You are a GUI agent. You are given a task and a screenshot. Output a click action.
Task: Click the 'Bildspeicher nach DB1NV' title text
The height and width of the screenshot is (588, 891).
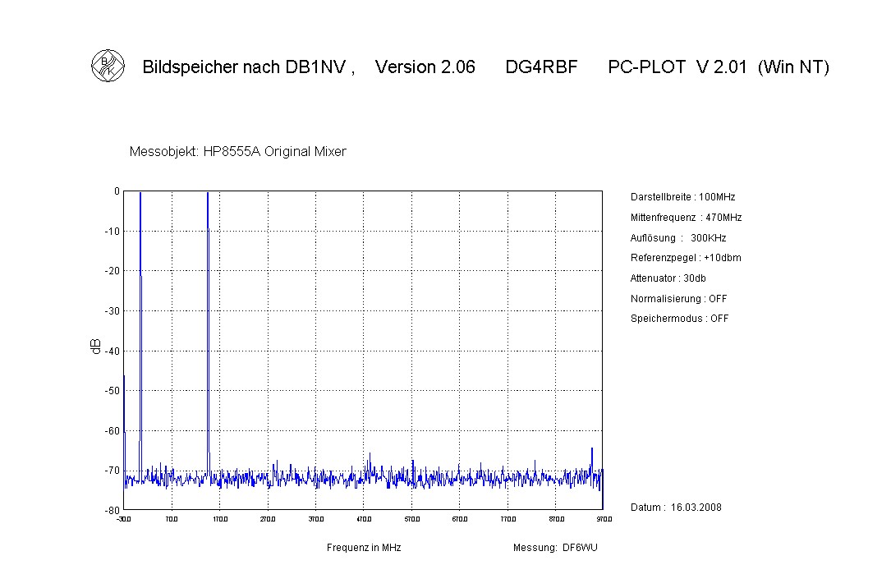click(248, 67)
